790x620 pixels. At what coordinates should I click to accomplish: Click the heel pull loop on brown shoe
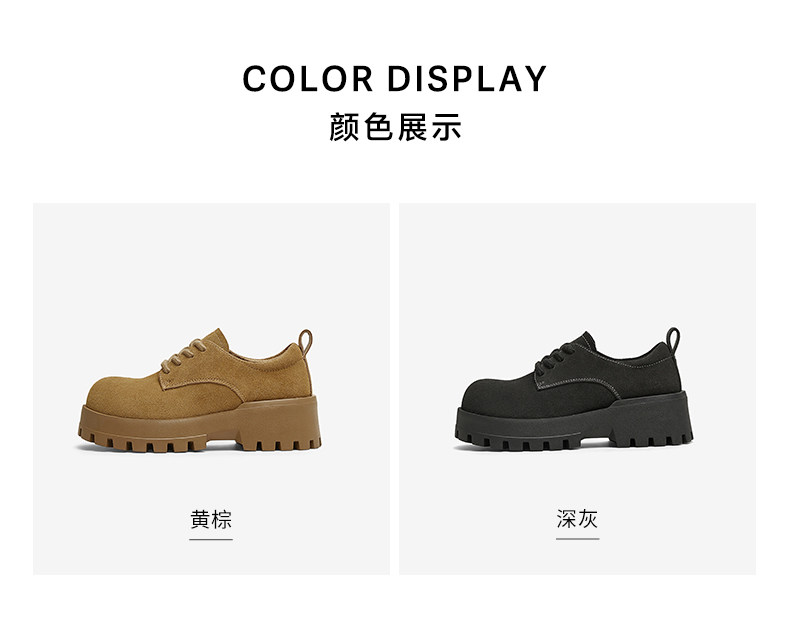point(305,341)
